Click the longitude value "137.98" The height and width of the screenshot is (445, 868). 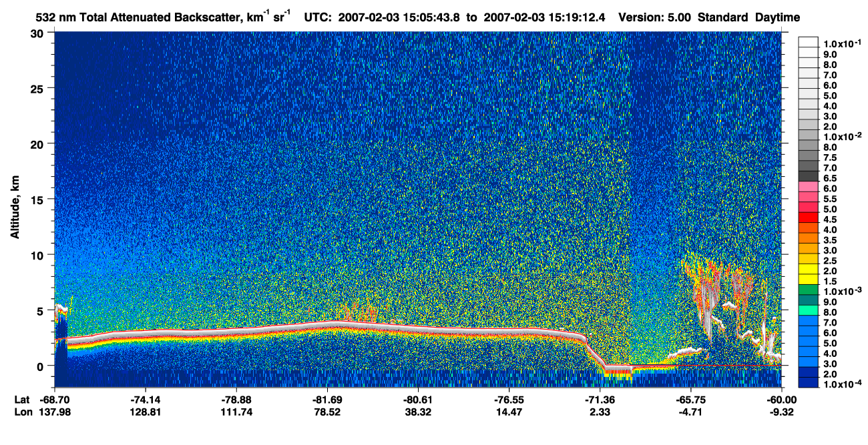55,412
